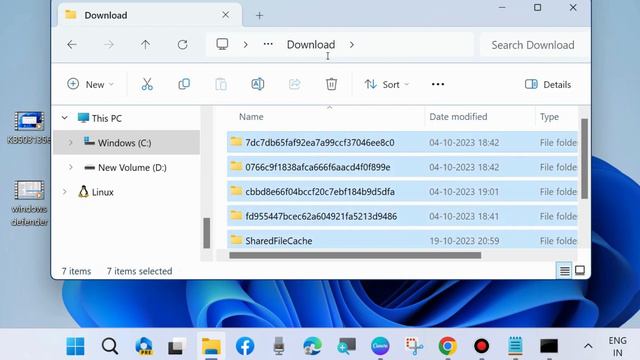Click the navigation pane vertical scrollbar

coord(207,233)
